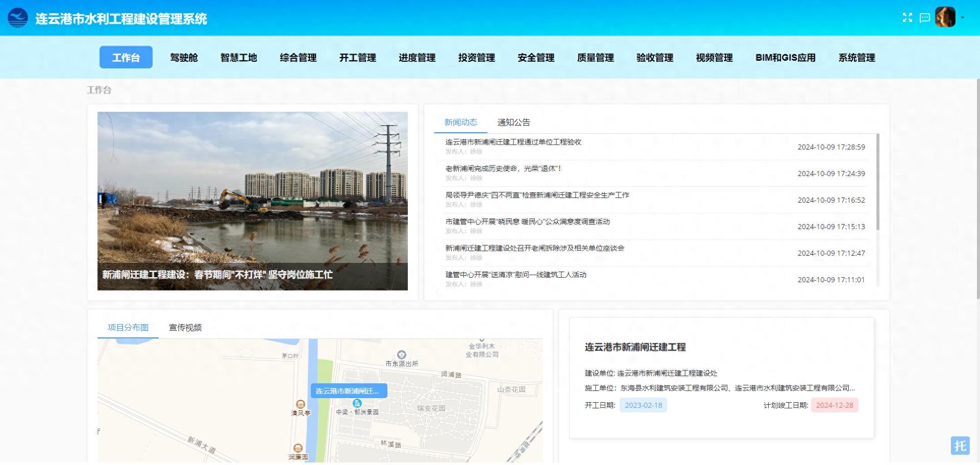Screen dimensions: 980x465
Task: Click the timestamp 2024-10-09 17:28:59
Action: (x=831, y=147)
